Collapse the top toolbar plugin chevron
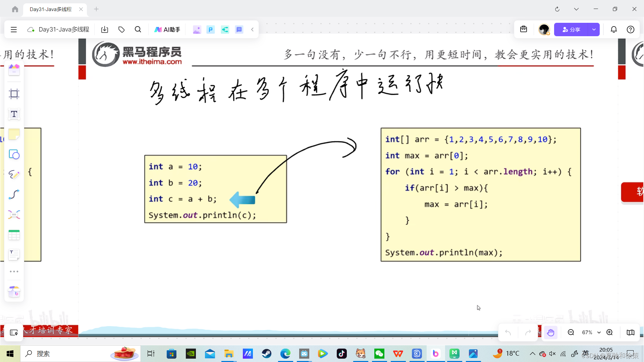644x362 pixels. click(252, 29)
